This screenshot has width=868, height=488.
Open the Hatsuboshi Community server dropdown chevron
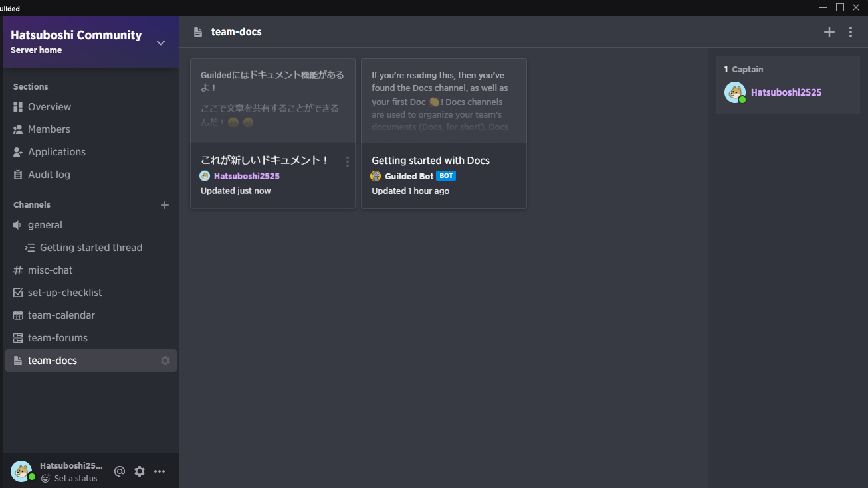point(161,43)
